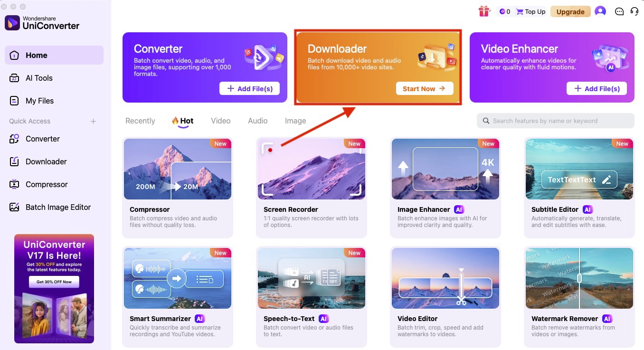Click the AI badge beside Image Enhancer

click(459, 209)
